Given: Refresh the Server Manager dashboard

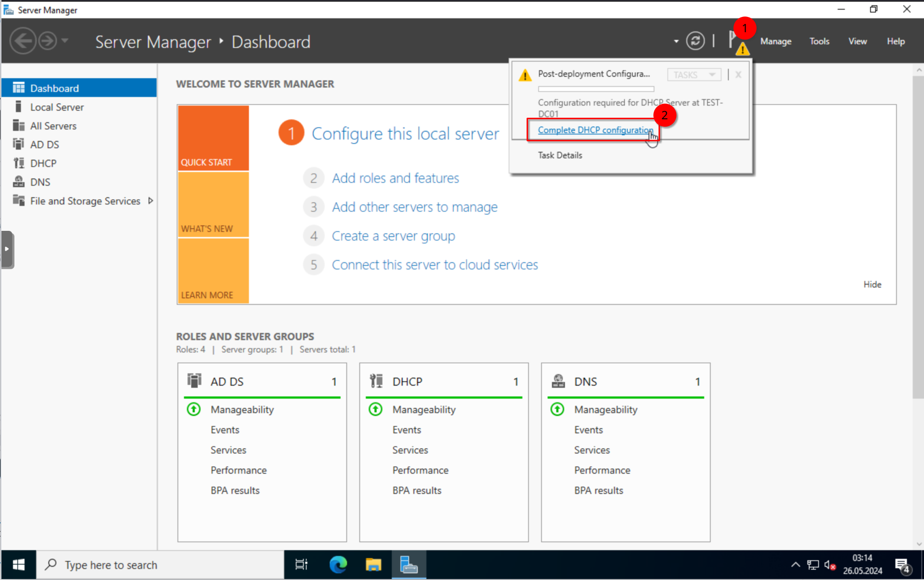Looking at the screenshot, I should coord(695,41).
